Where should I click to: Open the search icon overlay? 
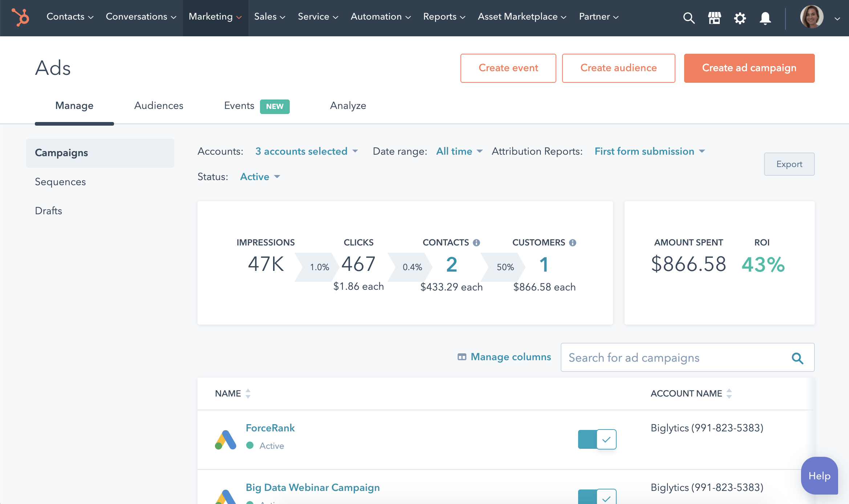click(689, 17)
